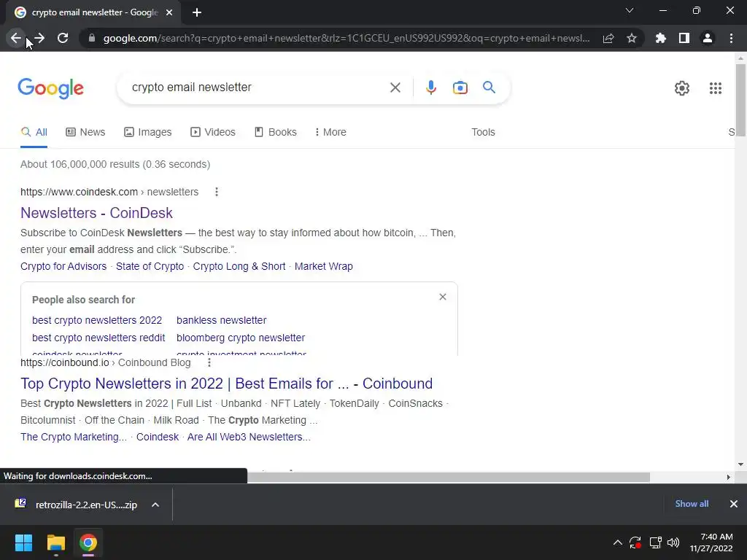
Task: Dismiss the People also search for box
Action: coord(443,297)
